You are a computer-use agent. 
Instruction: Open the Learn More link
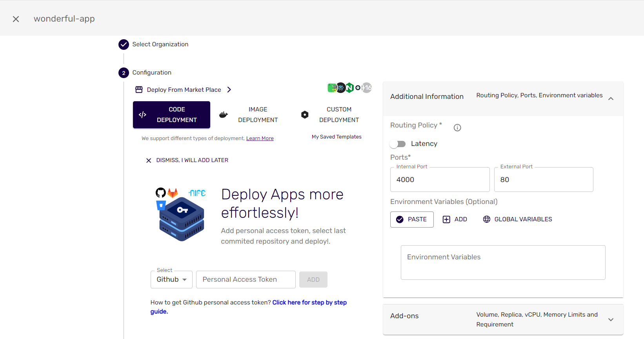tap(260, 139)
